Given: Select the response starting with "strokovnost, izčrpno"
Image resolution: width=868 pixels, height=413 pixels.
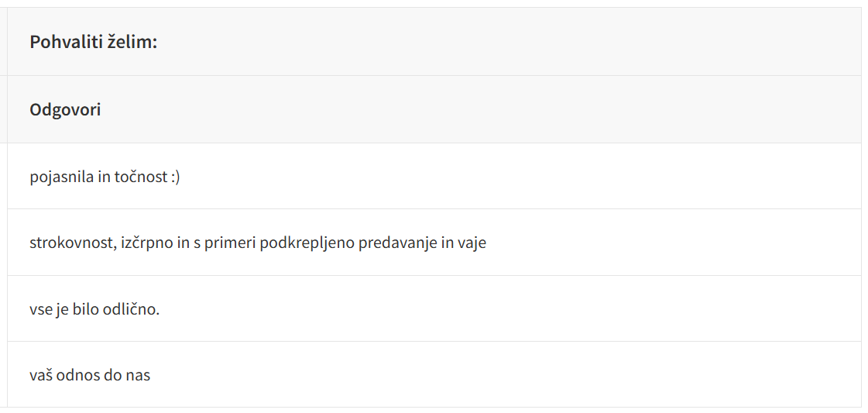Looking at the screenshot, I should pos(258,243).
